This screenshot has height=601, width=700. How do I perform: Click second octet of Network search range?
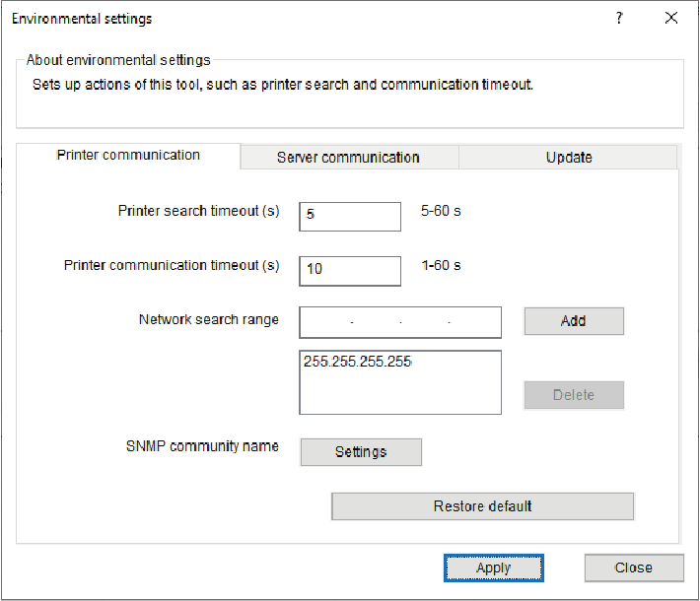tap(376, 322)
